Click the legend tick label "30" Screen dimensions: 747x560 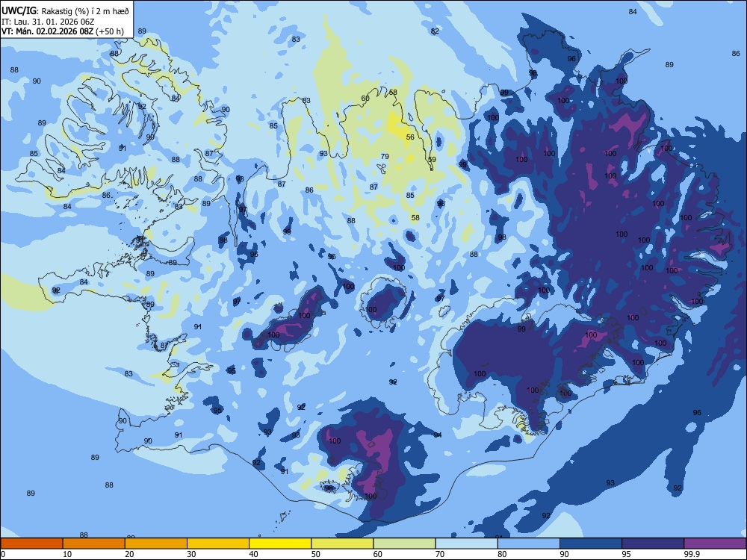tap(191, 554)
